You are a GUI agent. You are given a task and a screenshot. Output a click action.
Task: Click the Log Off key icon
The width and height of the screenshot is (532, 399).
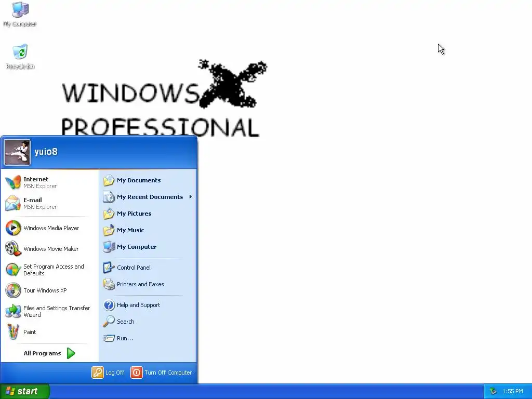(97, 373)
